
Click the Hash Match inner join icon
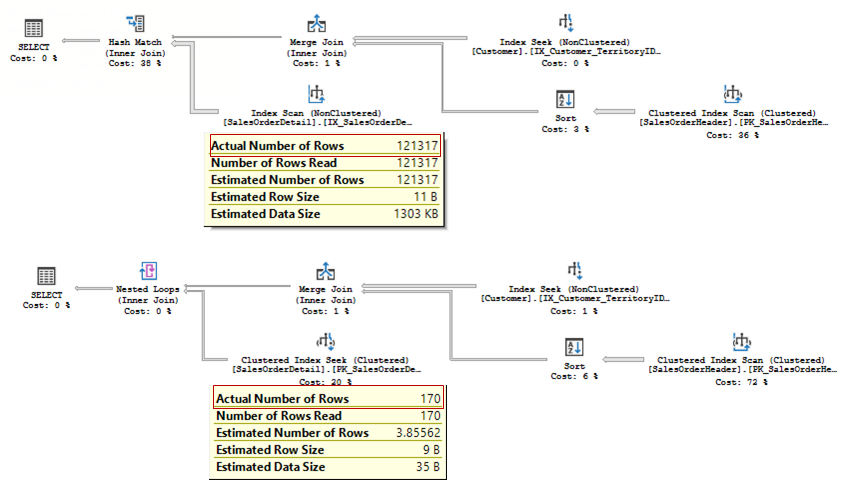pyautogui.click(x=135, y=23)
